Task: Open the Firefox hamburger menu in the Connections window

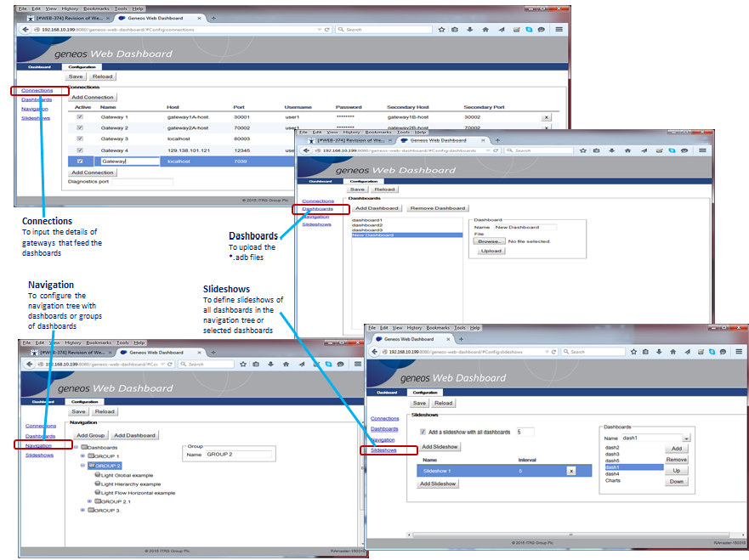Action: click(559, 29)
